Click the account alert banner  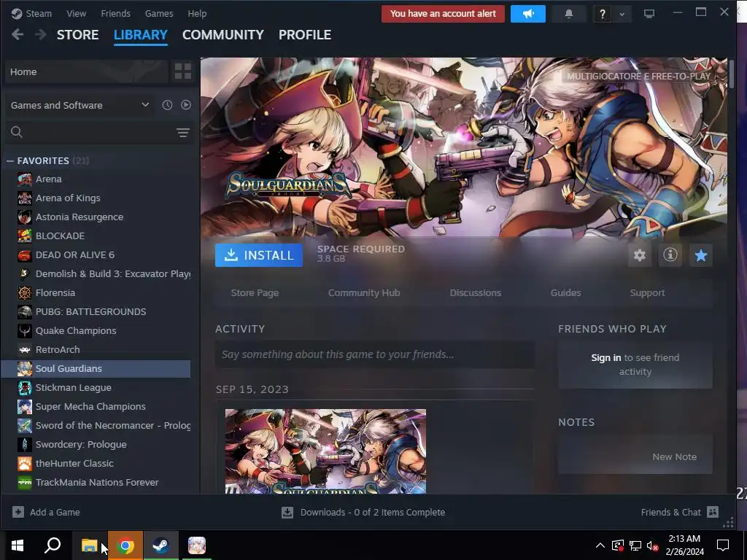tap(443, 14)
